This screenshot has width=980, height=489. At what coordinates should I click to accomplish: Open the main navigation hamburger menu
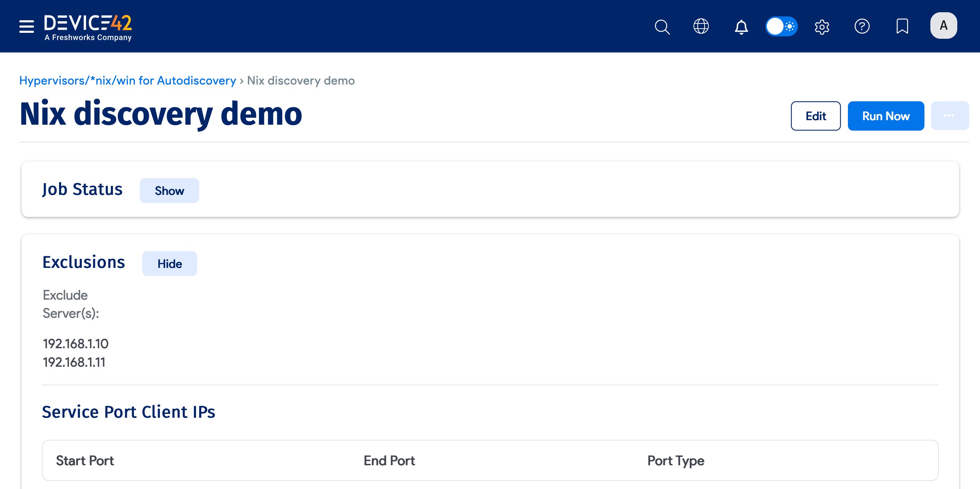(26, 26)
